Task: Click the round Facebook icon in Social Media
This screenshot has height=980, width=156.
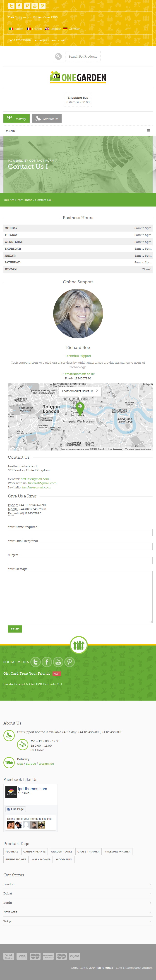Action: (47, 662)
